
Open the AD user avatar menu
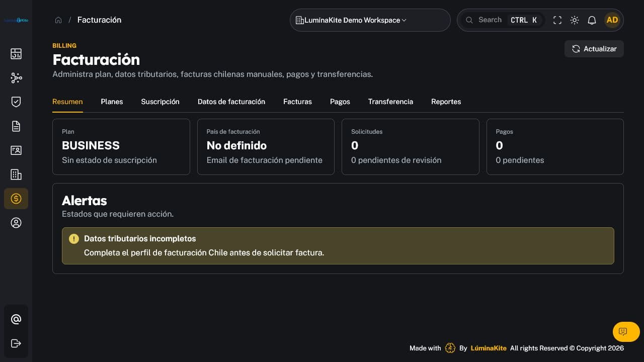pos(612,20)
